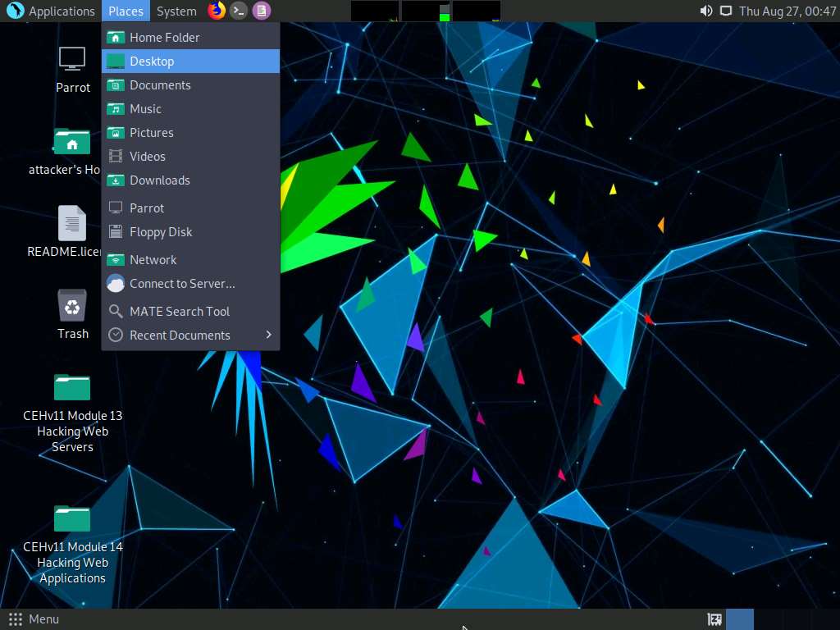Expand Recent Documents submenu
The width and height of the screenshot is (840, 630).
pyautogui.click(x=179, y=335)
